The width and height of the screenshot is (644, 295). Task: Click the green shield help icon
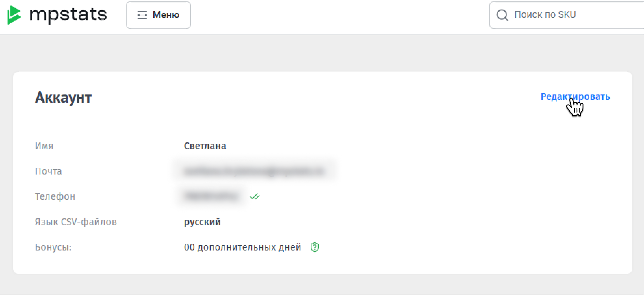(315, 247)
